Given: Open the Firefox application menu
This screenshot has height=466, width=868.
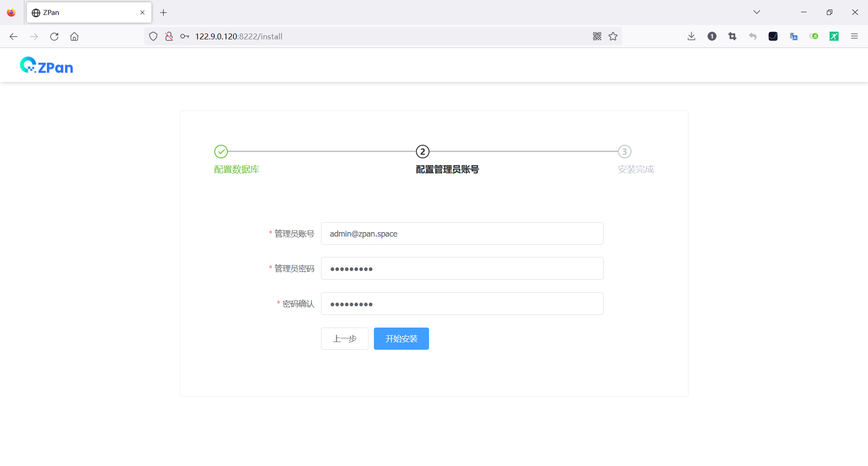Looking at the screenshot, I should click(854, 36).
